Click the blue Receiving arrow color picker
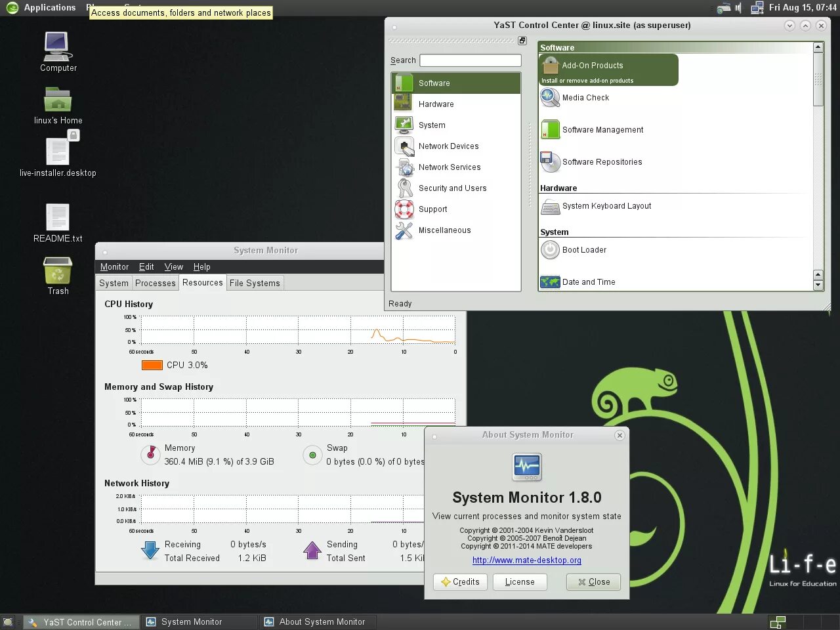840x630 pixels. [x=150, y=551]
